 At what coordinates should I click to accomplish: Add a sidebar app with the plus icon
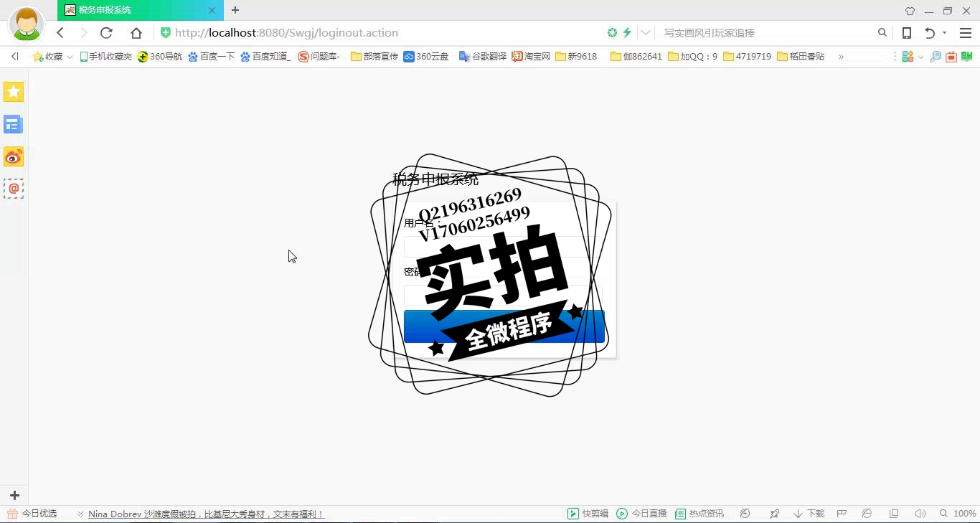pyautogui.click(x=14, y=496)
